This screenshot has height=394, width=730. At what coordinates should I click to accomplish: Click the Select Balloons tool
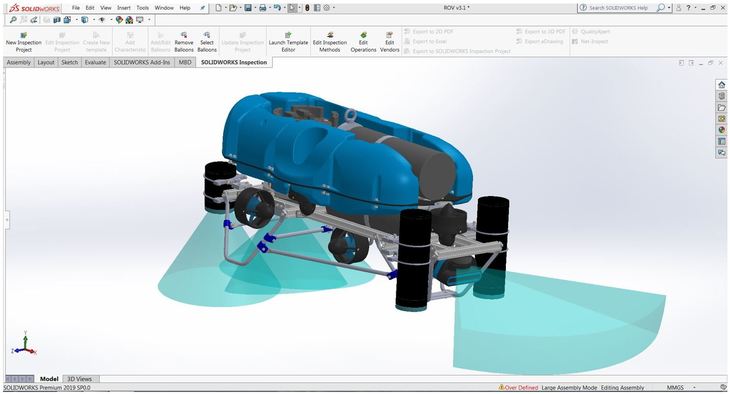point(207,42)
